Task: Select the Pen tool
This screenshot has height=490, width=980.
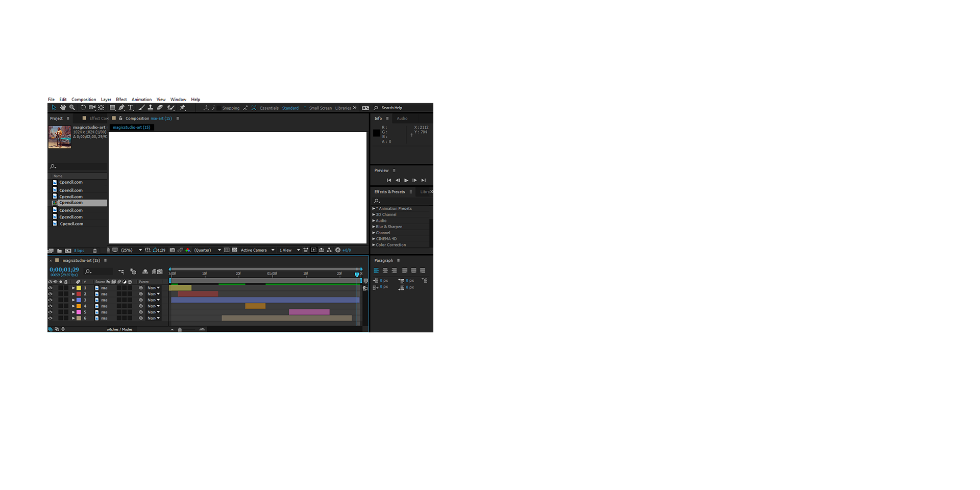Action: [121, 108]
